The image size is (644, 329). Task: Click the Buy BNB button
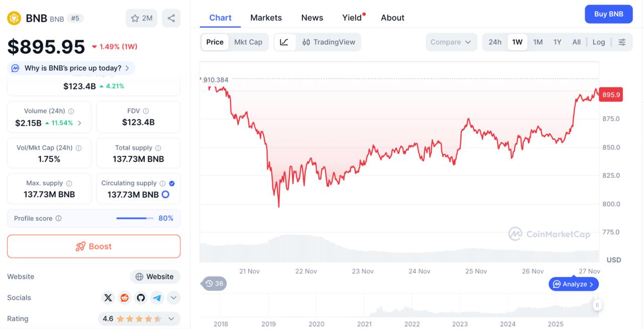(608, 14)
